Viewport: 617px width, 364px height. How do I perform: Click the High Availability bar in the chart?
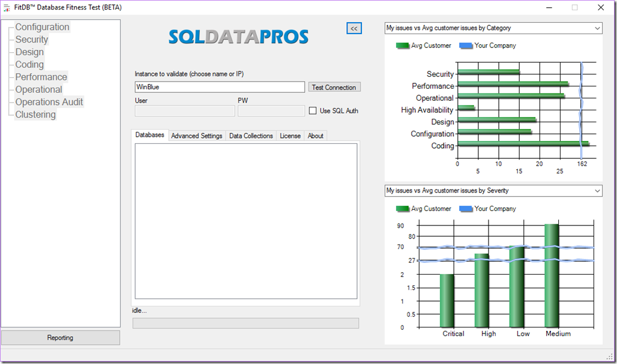tap(466, 108)
